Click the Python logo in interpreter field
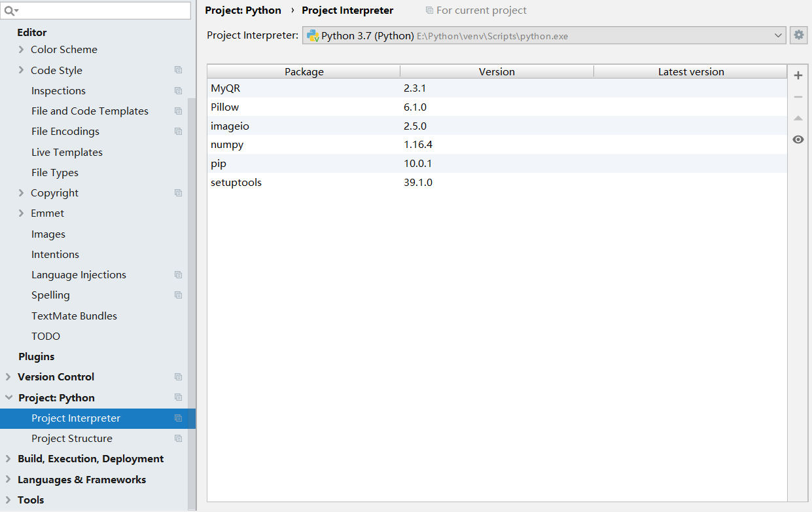The height and width of the screenshot is (512, 812). pos(312,35)
